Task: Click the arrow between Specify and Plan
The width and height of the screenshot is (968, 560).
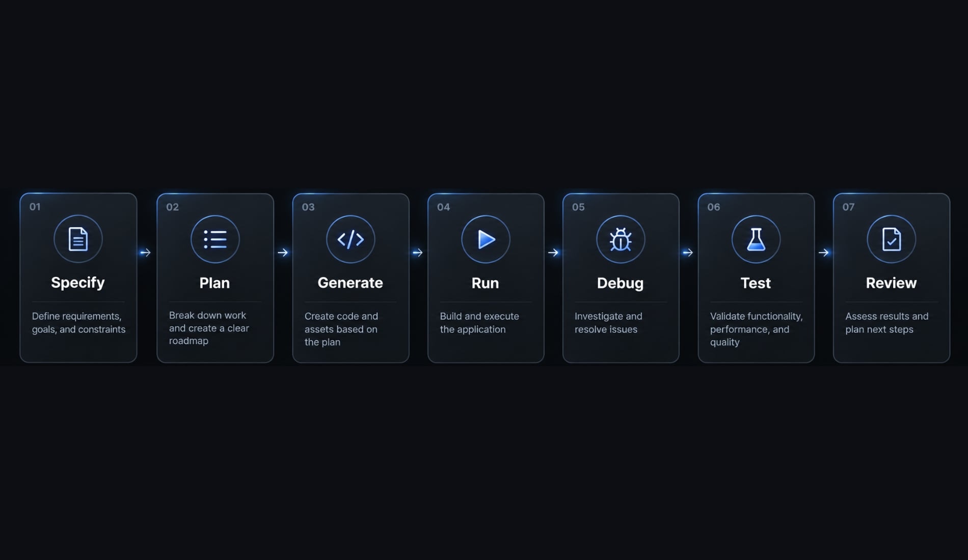Action: [145, 253]
